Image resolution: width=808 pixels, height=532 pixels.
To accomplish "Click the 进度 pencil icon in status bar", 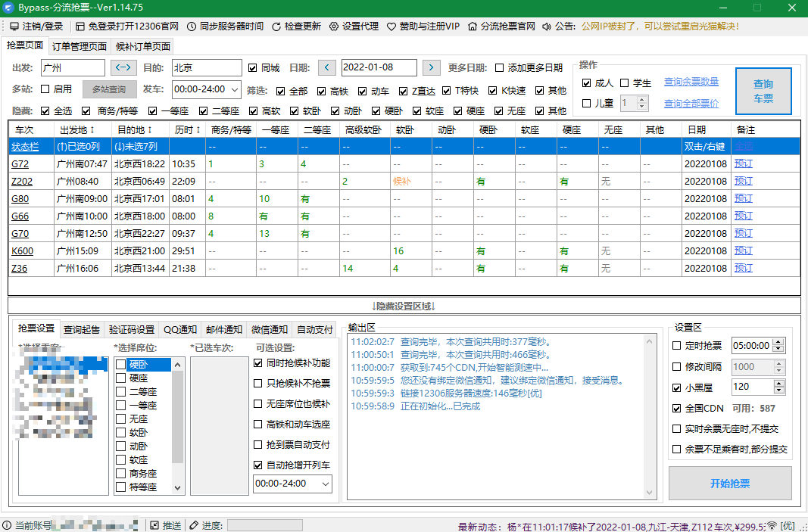I will click(194, 525).
